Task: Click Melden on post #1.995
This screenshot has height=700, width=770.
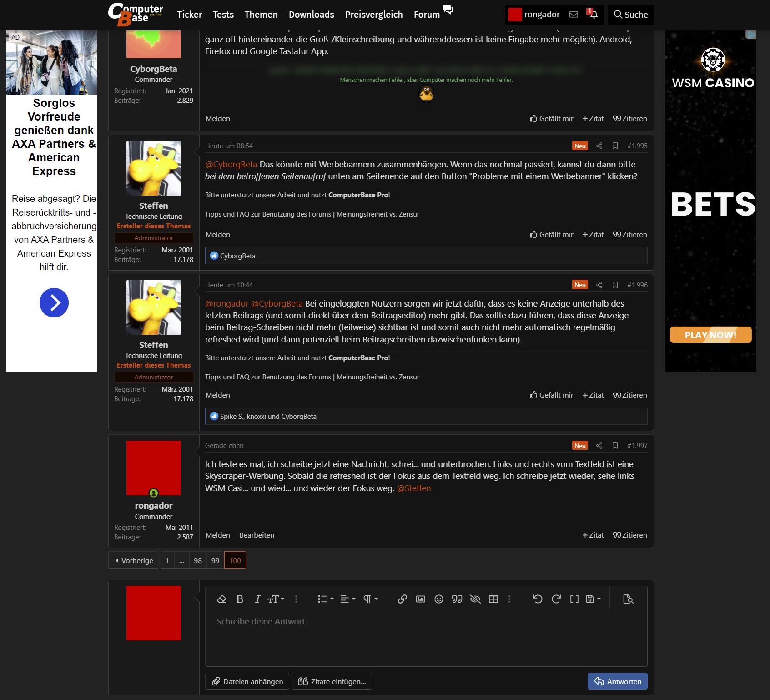Action: click(x=218, y=235)
